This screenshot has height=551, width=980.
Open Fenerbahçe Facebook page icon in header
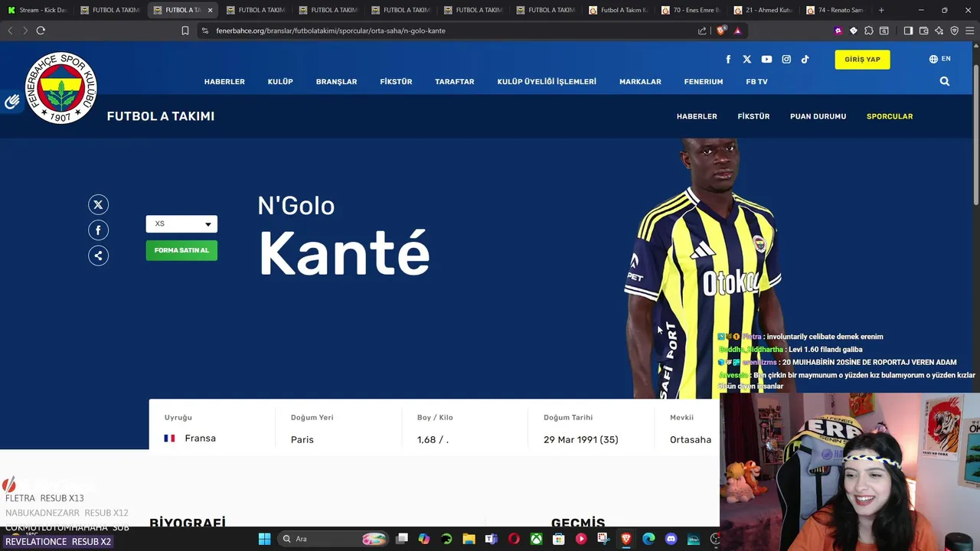(x=728, y=60)
